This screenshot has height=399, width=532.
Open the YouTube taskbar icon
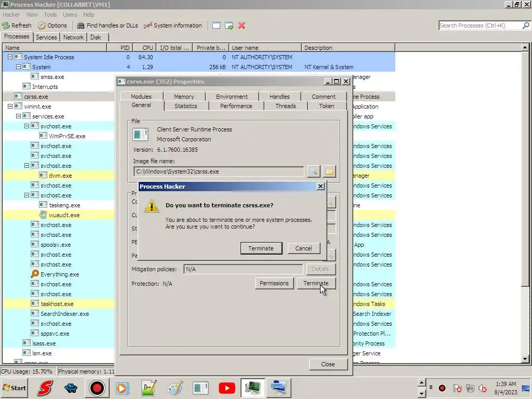pos(227,388)
